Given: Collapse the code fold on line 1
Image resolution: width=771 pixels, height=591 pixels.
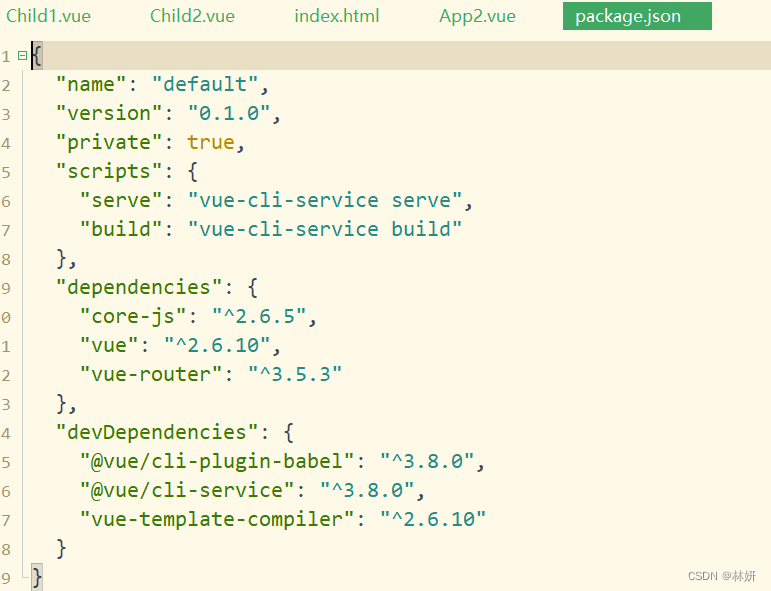Looking at the screenshot, I should [22, 56].
